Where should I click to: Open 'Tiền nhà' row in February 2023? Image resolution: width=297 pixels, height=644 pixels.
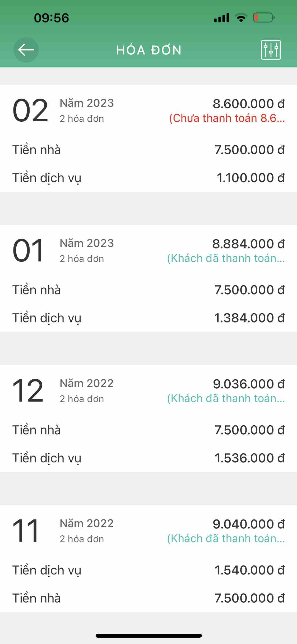(148, 150)
